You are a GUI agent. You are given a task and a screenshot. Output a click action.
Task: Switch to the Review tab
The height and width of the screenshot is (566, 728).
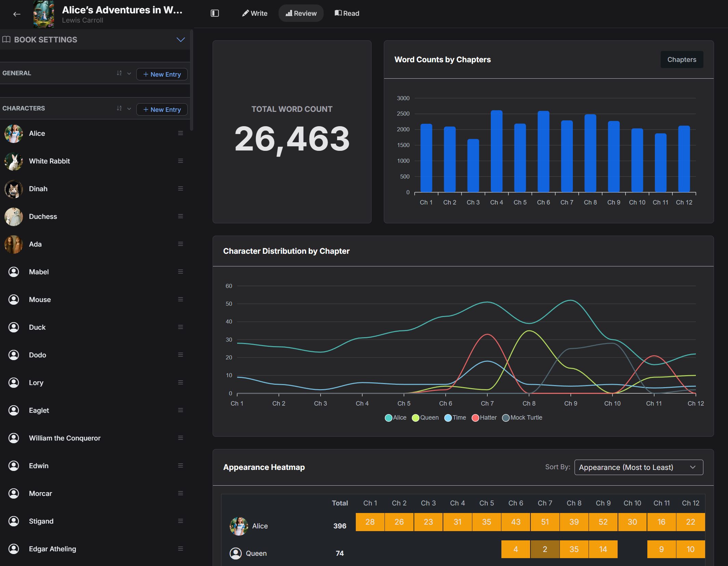coord(301,13)
